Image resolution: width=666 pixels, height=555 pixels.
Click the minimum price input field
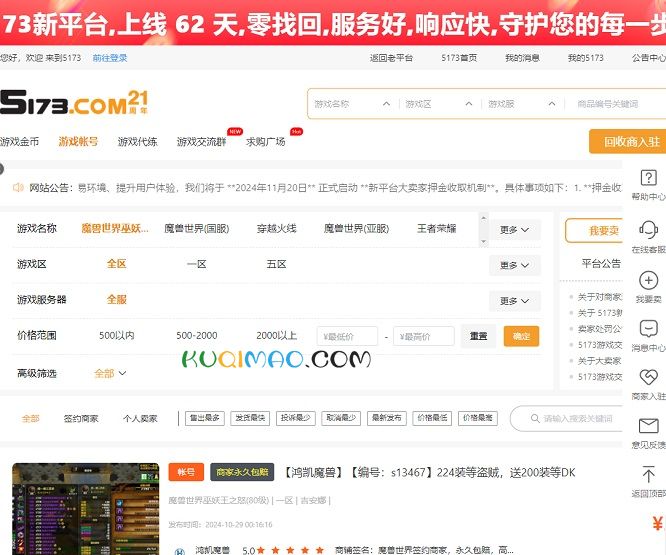[x=347, y=336]
